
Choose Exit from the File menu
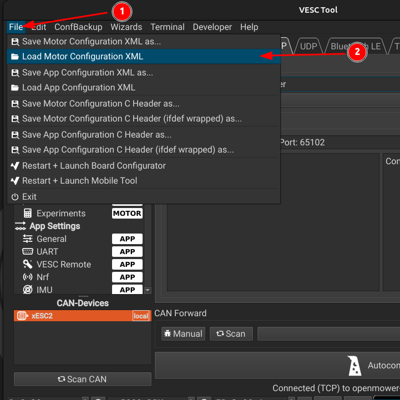(143, 197)
